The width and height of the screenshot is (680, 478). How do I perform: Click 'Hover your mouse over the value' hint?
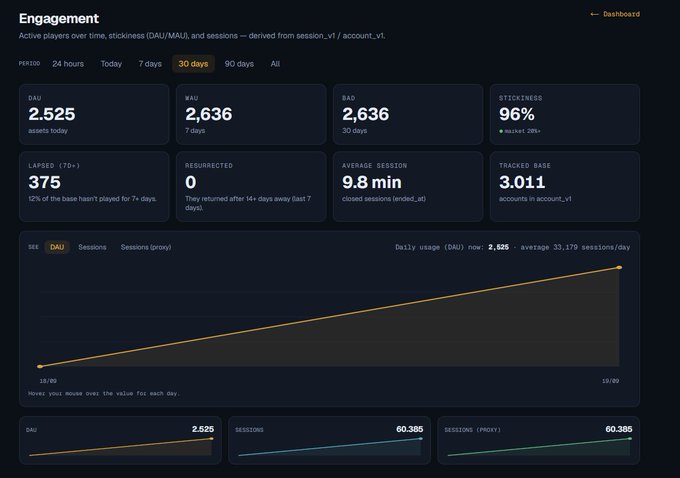click(x=104, y=393)
